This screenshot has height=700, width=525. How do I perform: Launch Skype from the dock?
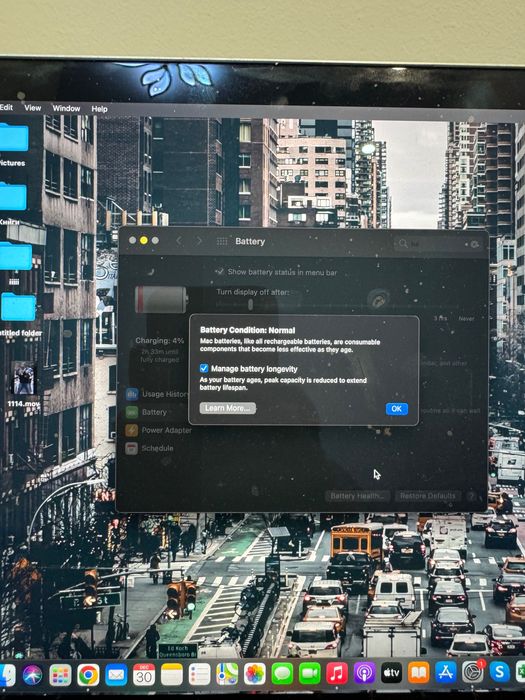coord(499,671)
